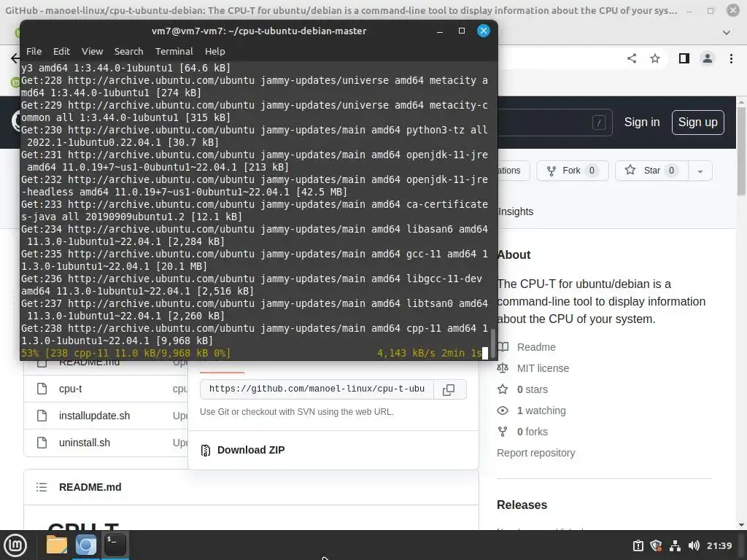Click the Releases heading link
This screenshot has width=747, height=560.
click(x=522, y=505)
